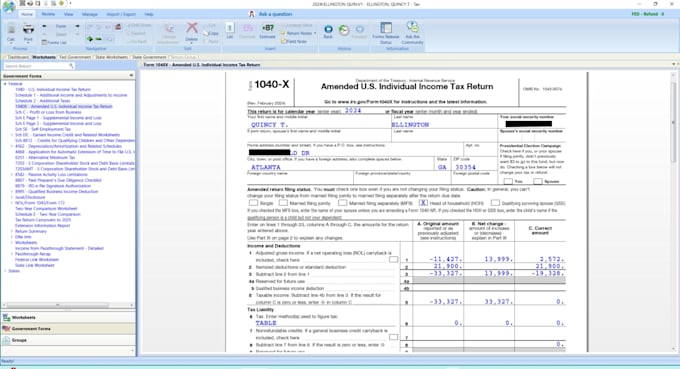Click the Ask a question icon
Screen dimensions: 680x369
(252, 14)
